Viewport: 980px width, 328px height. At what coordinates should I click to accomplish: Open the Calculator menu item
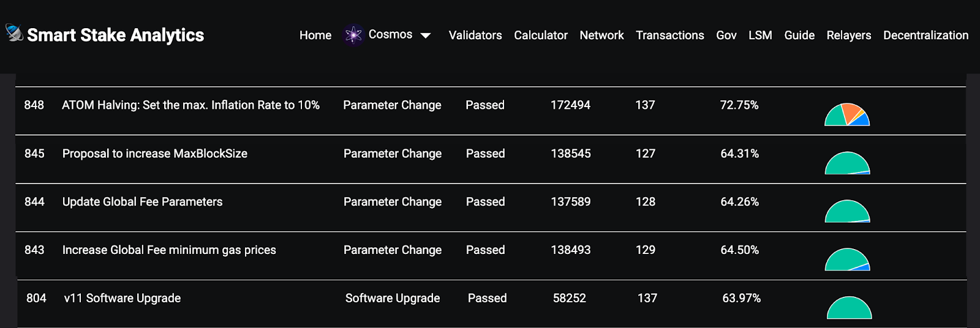541,35
